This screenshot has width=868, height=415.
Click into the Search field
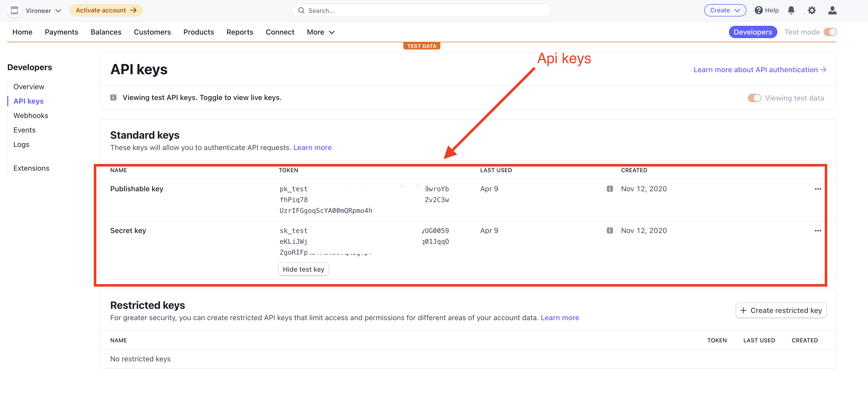(421, 11)
